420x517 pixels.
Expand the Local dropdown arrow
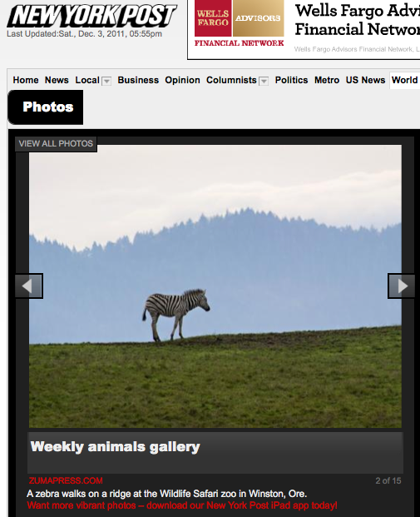tap(106, 81)
